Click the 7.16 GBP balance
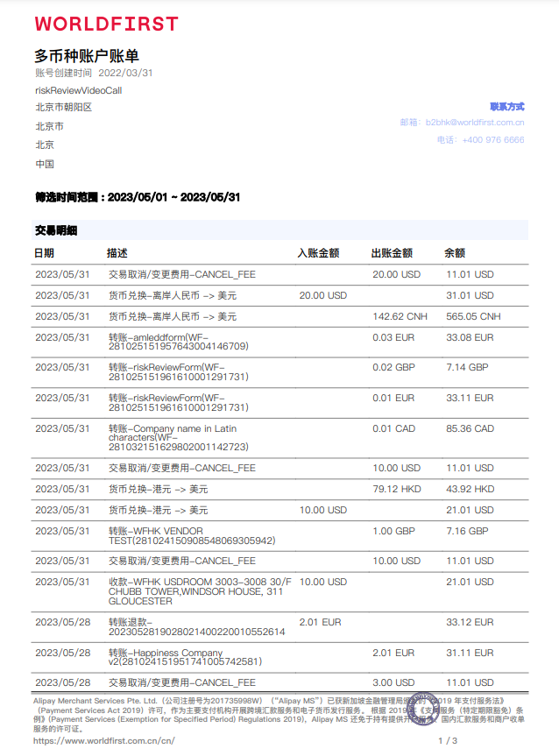 (467, 532)
